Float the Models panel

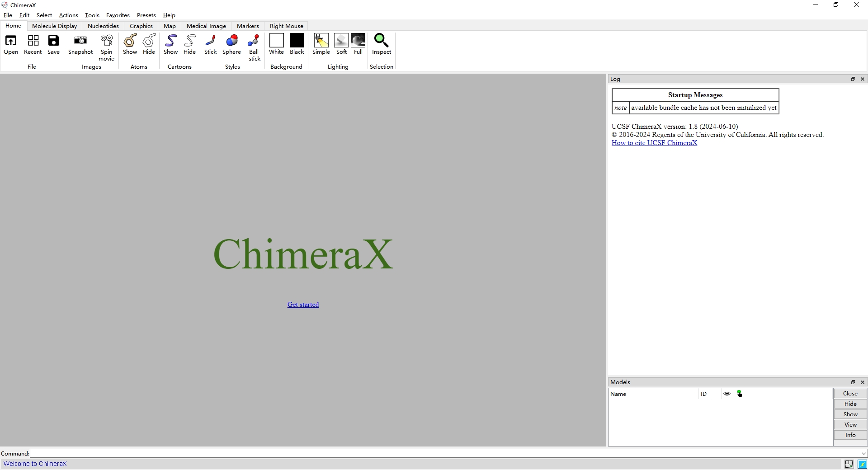click(853, 382)
